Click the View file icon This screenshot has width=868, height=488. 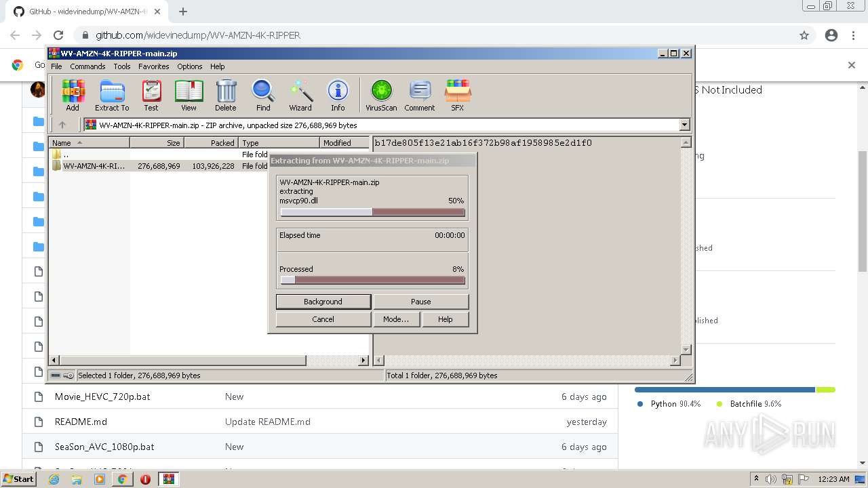click(x=189, y=96)
